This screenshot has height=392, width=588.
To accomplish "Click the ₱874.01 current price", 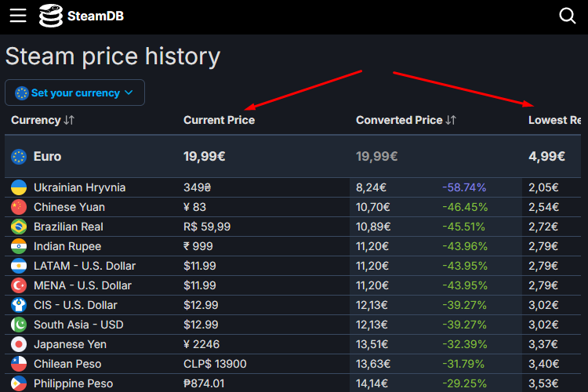I will pos(204,383).
